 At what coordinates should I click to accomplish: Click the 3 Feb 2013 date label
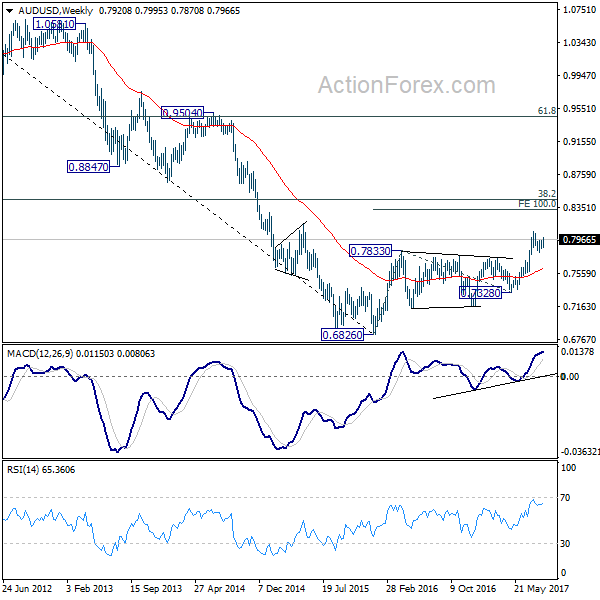coord(90,588)
